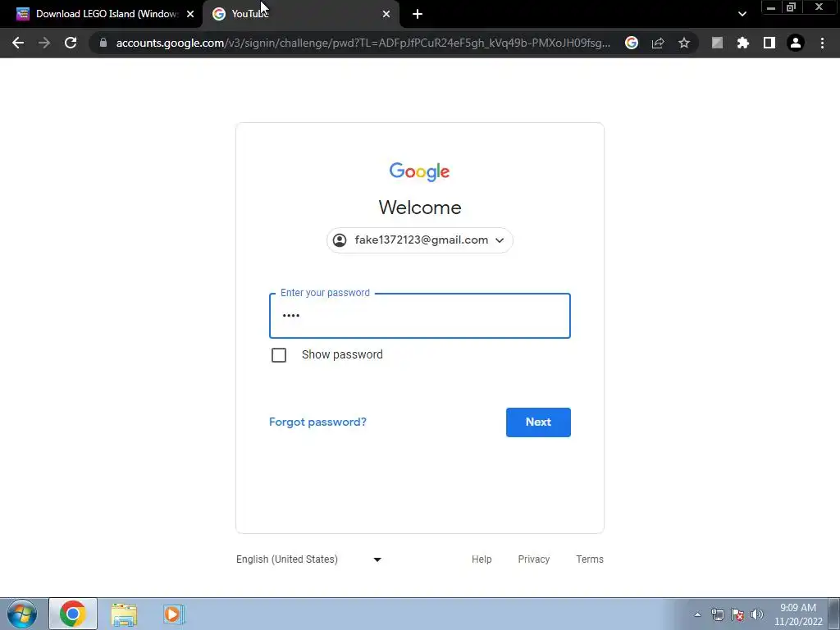840x630 pixels.
Task: Open the tab search chevron
Action: 742,14
